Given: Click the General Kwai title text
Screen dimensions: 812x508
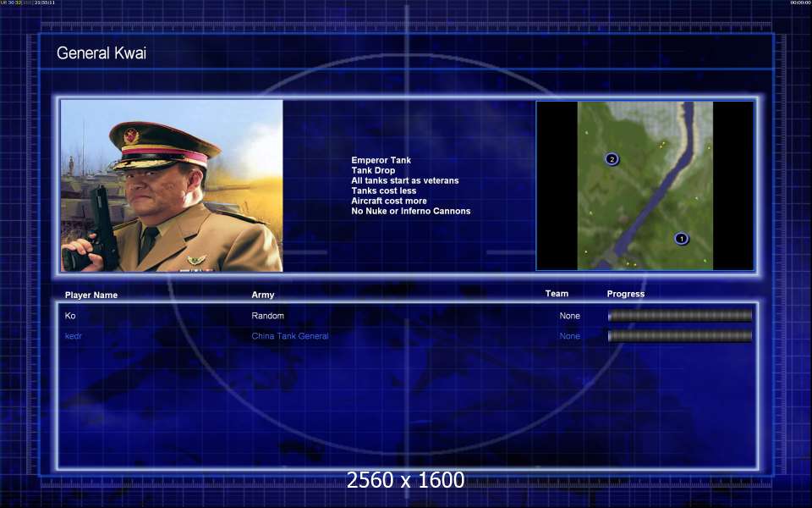Looking at the screenshot, I should 101,52.
